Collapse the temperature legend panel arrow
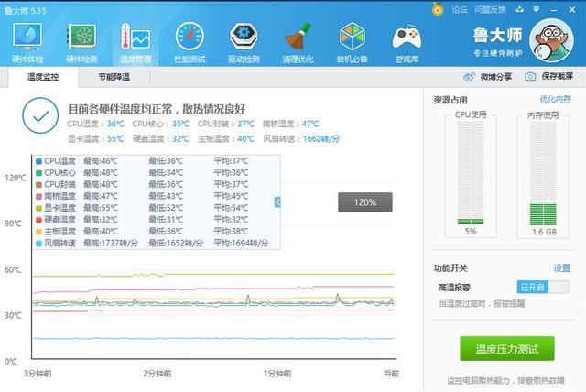 [277, 202]
